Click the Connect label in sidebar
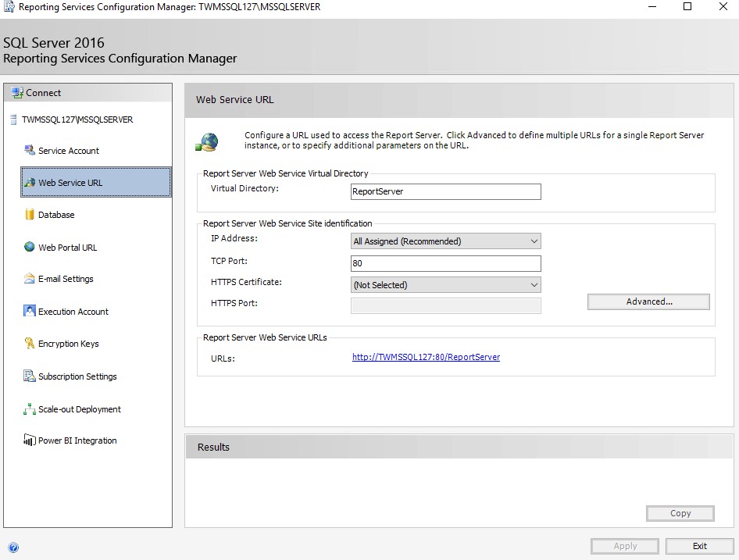The height and width of the screenshot is (560, 739). 44,93
